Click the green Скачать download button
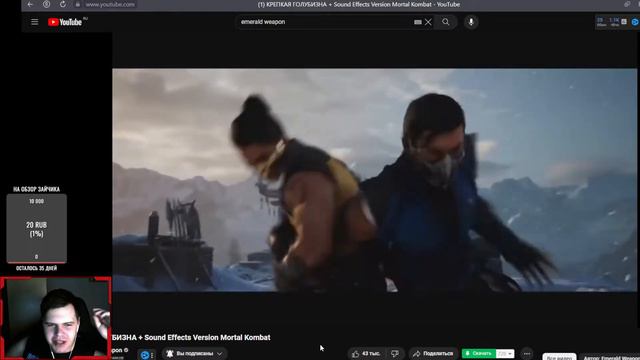Image resolution: width=640 pixels, height=360 pixels. [x=479, y=353]
